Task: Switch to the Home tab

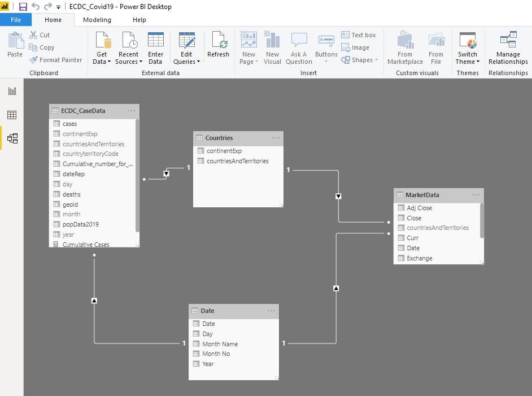Action: pyautogui.click(x=53, y=20)
